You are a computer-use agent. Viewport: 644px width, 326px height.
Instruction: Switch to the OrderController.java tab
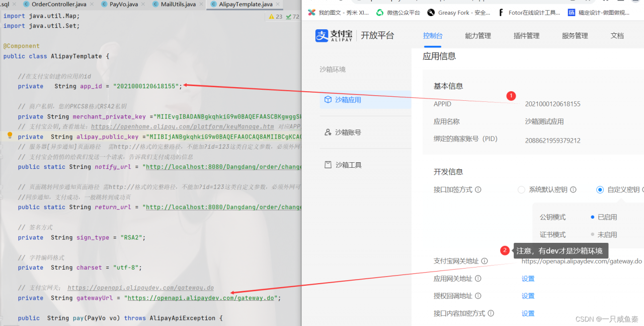tap(59, 5)
